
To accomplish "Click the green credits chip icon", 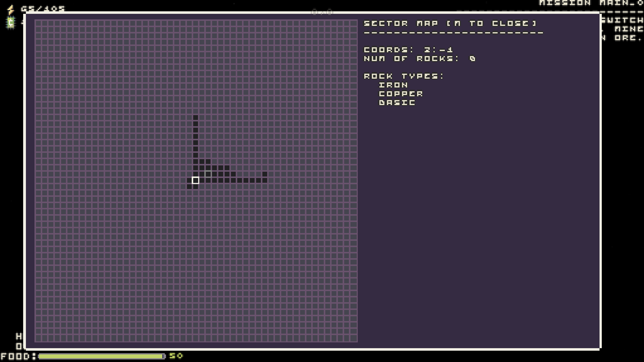I will (11, 23).
